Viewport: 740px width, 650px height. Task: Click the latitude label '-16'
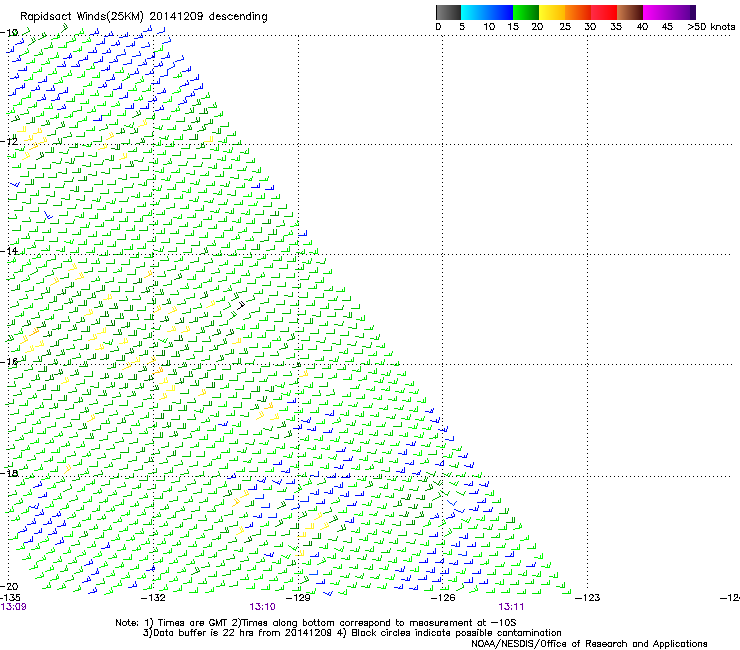point(9,362)
